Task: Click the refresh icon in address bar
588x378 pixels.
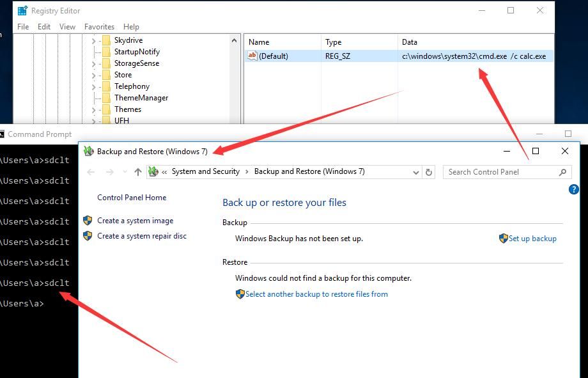Action: pyautogui.click(x=429, y=172)
